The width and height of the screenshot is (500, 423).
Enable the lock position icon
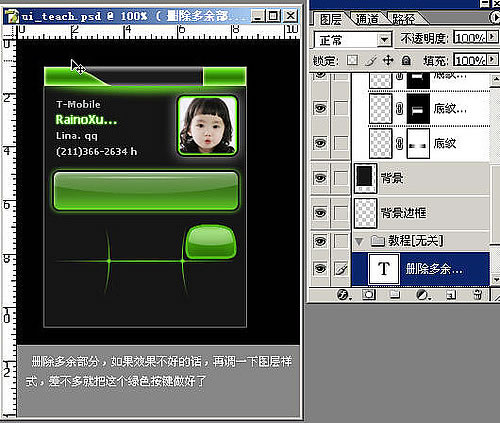(x=388, y=60)
